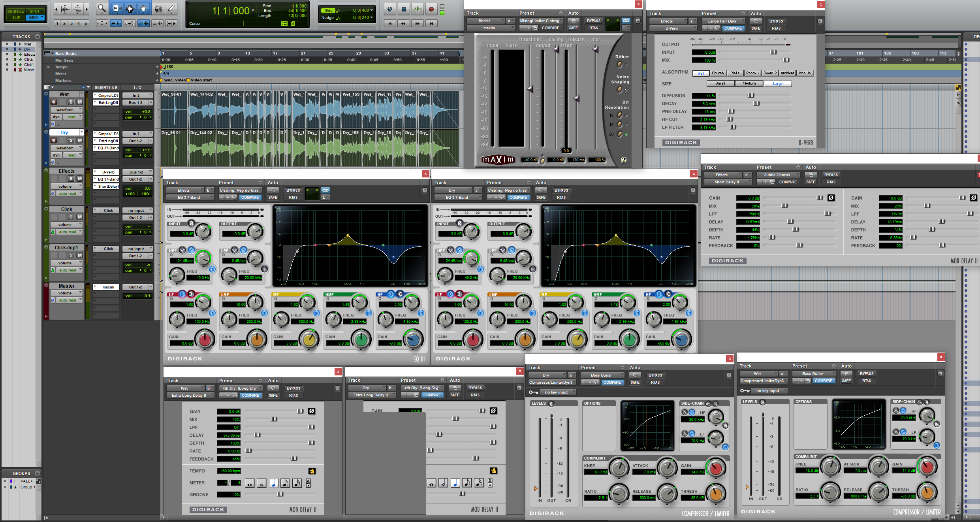
Task: Click the Play transport button
Action: pos(418,9)
